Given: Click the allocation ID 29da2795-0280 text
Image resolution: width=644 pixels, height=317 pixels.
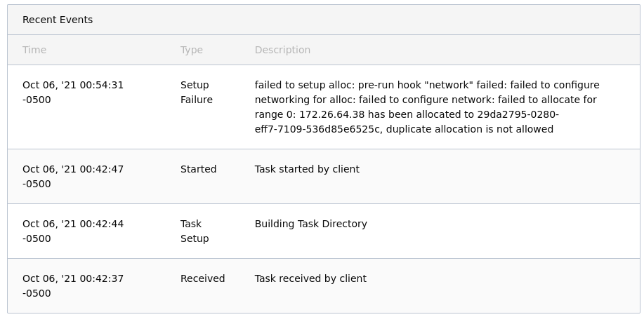Looking at the screenshot, I should tap(518, 114).
